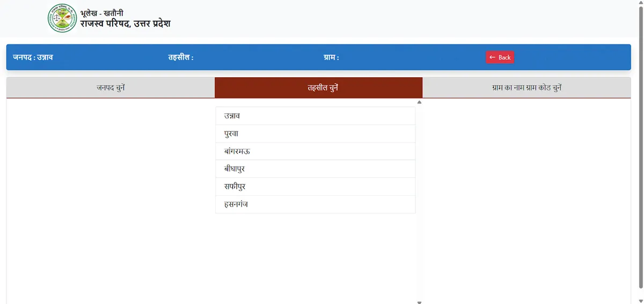Click the Revenue Board circular logo

[62, 18]
